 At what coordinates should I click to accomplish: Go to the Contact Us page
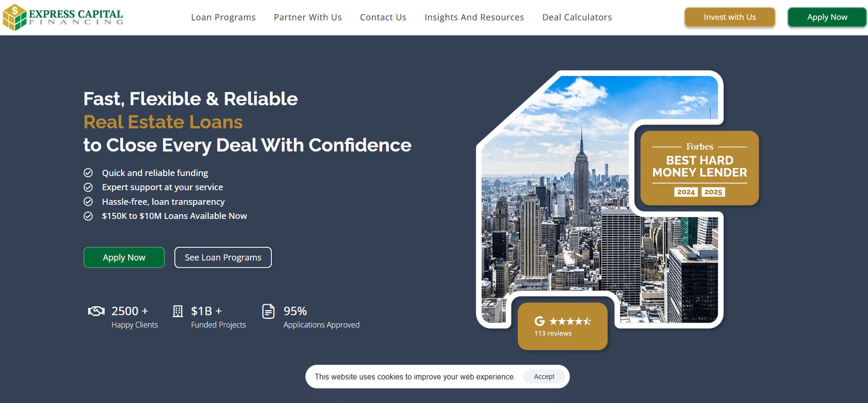point(383,17)
